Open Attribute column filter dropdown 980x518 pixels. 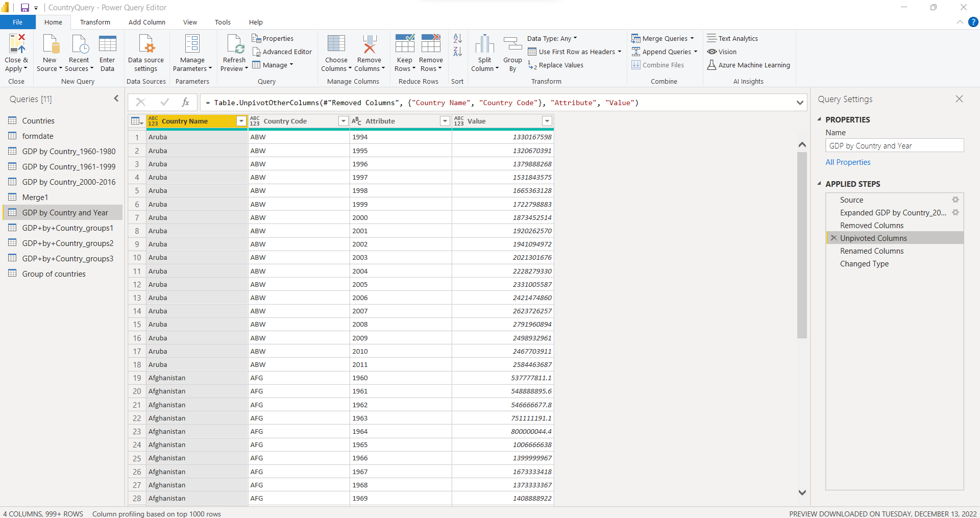445,121
